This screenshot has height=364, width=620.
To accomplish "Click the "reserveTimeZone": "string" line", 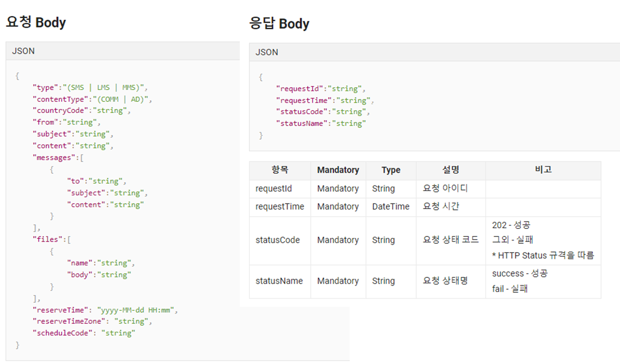I will 92,322.
